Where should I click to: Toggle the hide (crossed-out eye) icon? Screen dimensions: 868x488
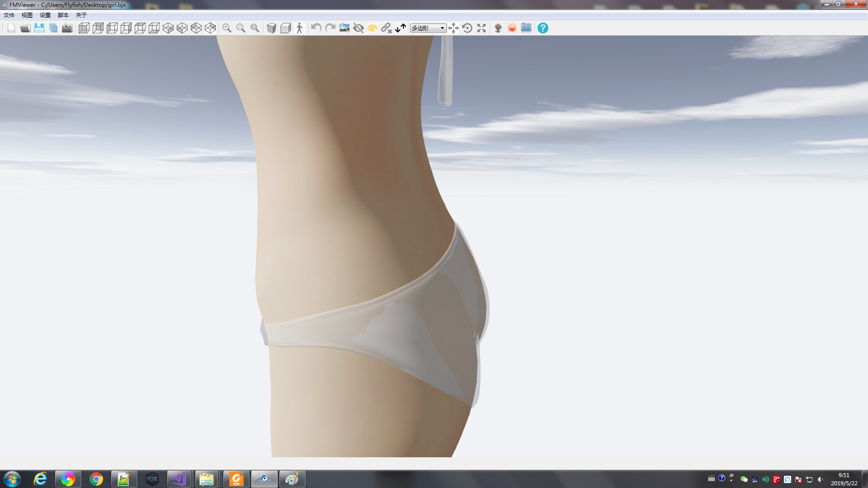click(359, 28)
